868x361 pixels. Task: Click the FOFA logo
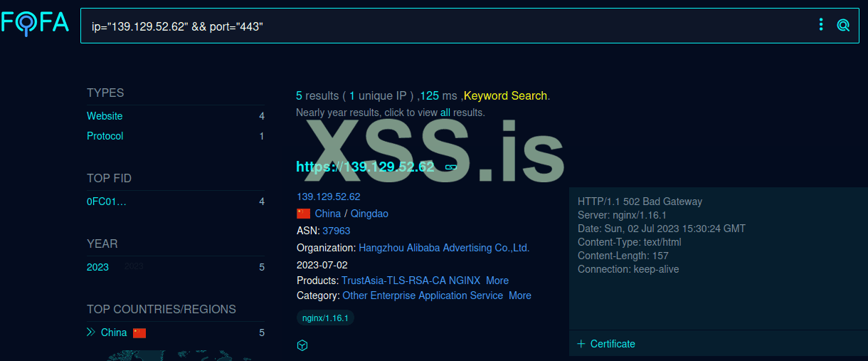pyautogui.click(x=35, y=23)
